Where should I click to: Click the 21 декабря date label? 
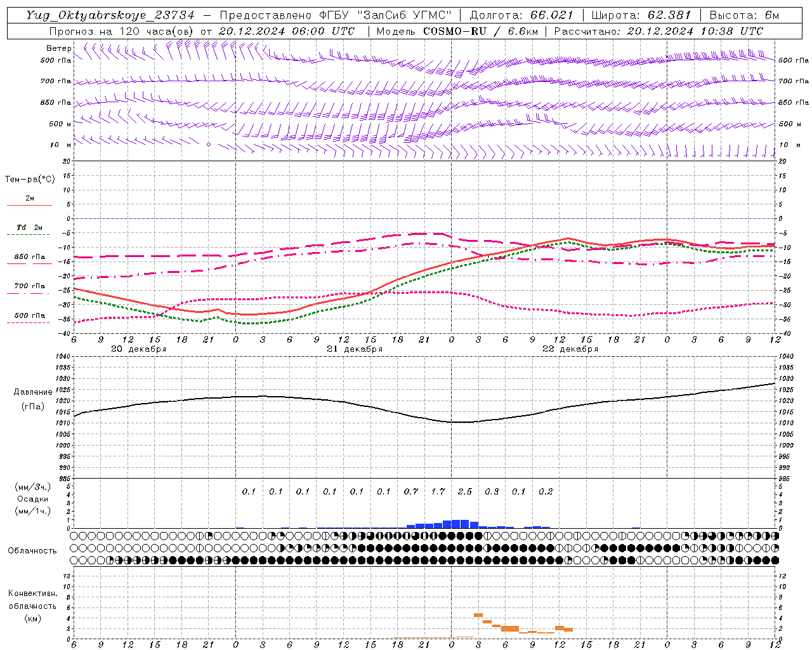point(355,349)
